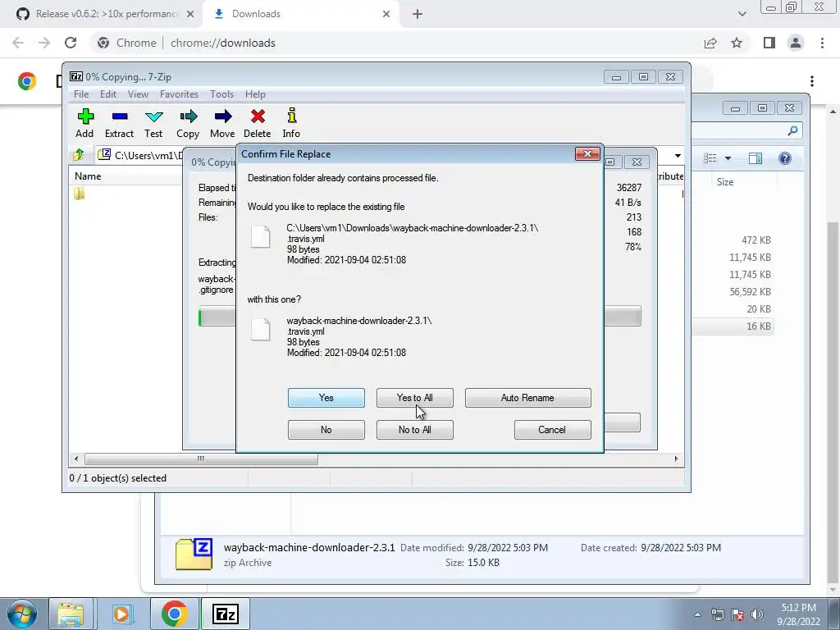Open Chrome side panel icon

point(769,43)
